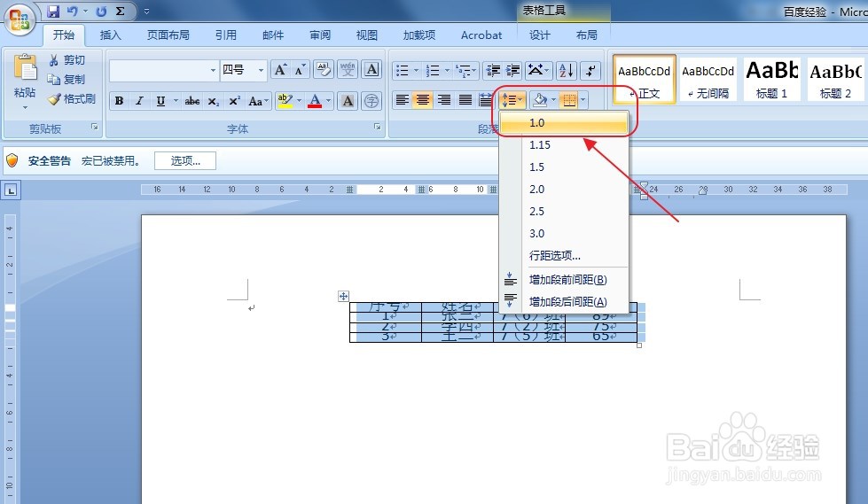Apply shading paint bucket color

[540, 100]
